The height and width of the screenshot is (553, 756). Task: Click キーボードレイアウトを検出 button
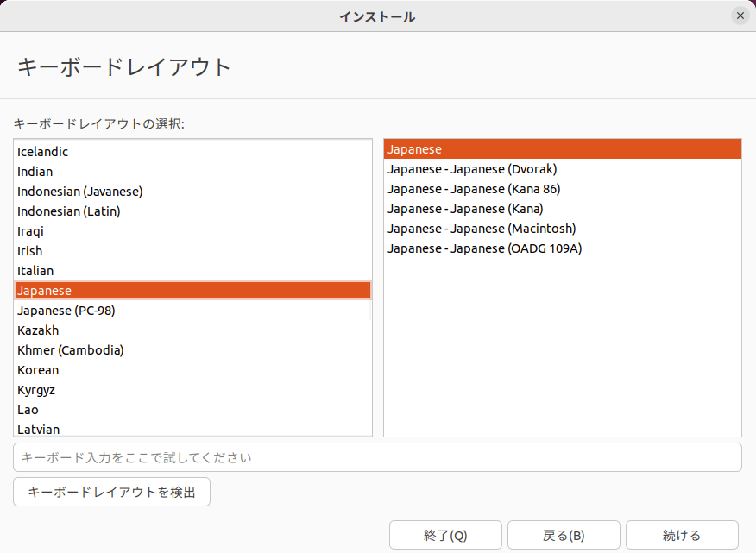pyautogui.click(x=112, y=492)
